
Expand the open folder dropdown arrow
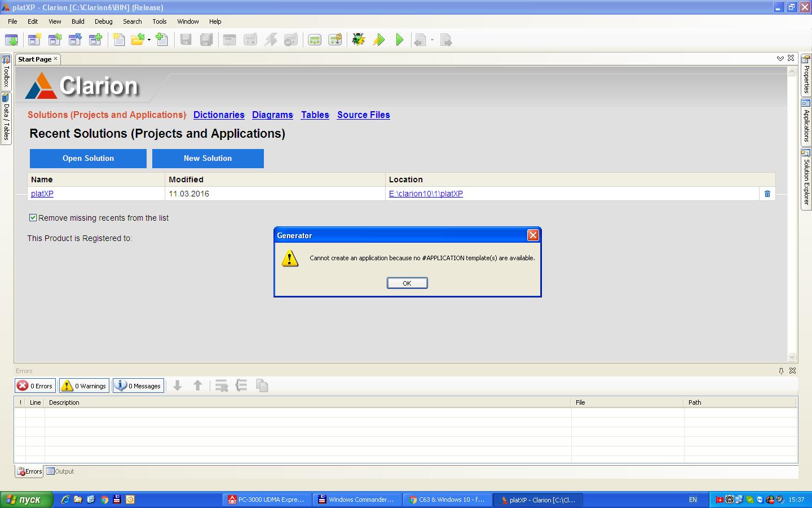pos(149,40)
